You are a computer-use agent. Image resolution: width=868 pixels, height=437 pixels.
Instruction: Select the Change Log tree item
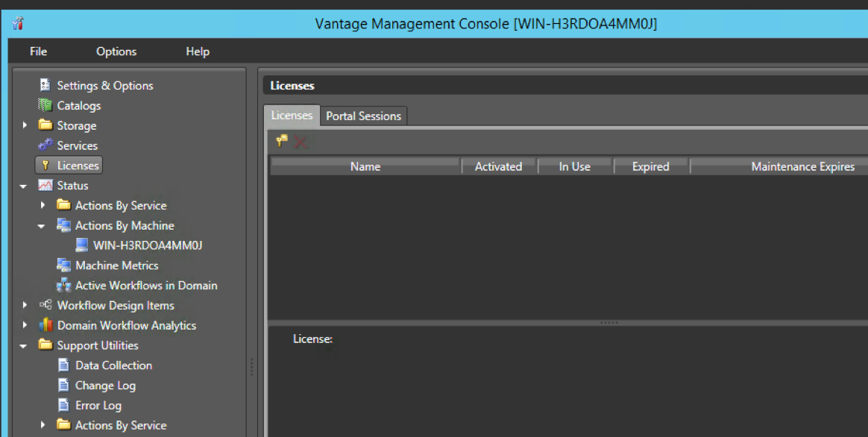click(105, 385)
